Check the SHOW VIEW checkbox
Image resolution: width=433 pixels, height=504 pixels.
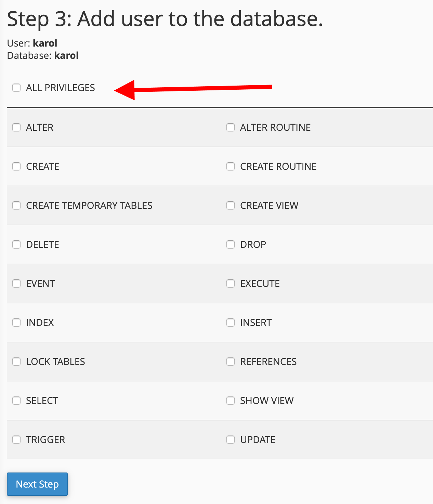coord(231,401)
